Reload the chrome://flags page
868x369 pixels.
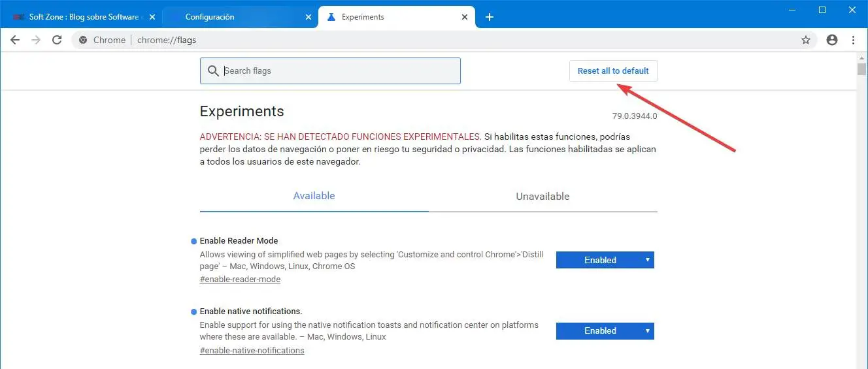[x=57, y=40]
